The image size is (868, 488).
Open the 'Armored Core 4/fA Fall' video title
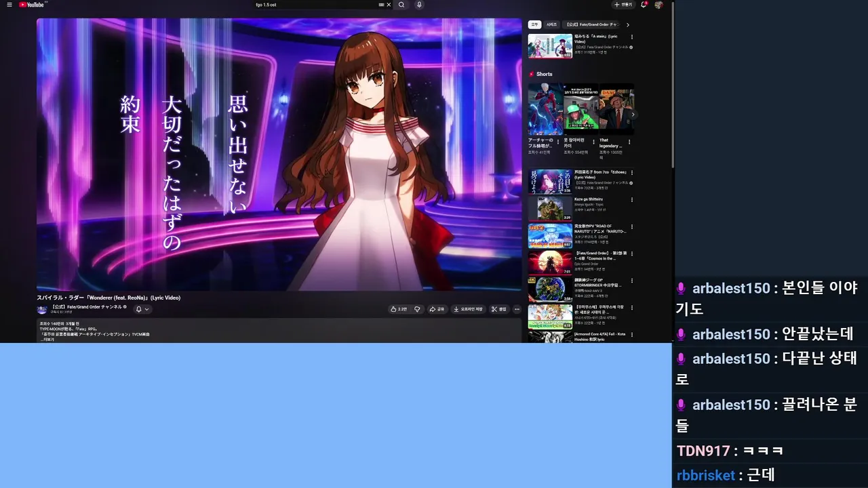(x=599, y=337)
